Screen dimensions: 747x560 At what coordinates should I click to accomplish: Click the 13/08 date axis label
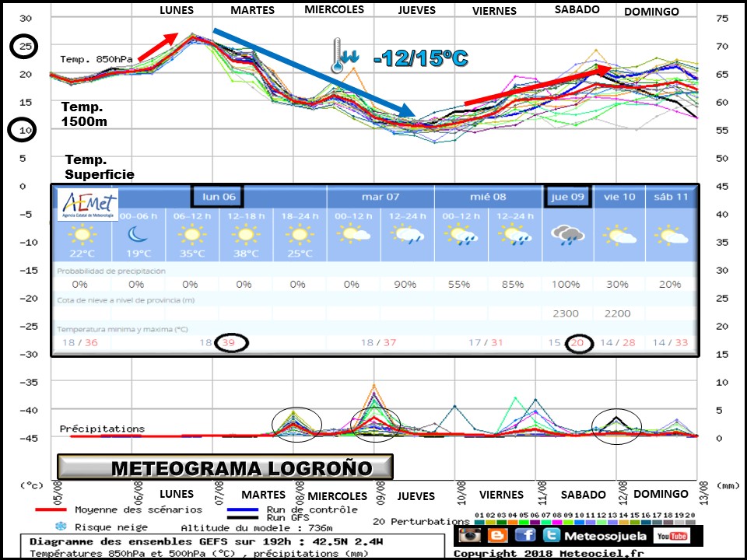[x=704, y=492]
